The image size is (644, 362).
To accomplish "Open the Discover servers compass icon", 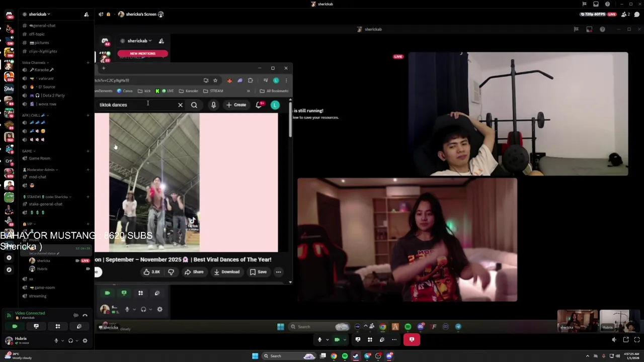I will click(x=9, y=269).
